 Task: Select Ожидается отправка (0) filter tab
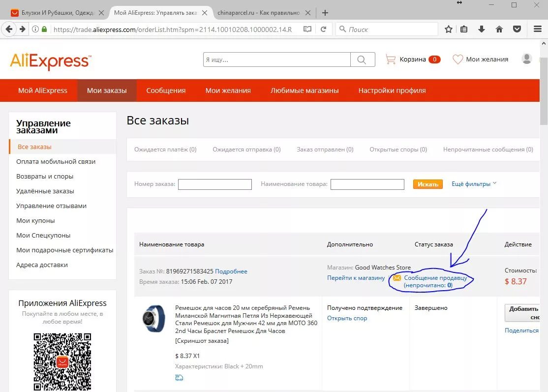pos(247,150)
